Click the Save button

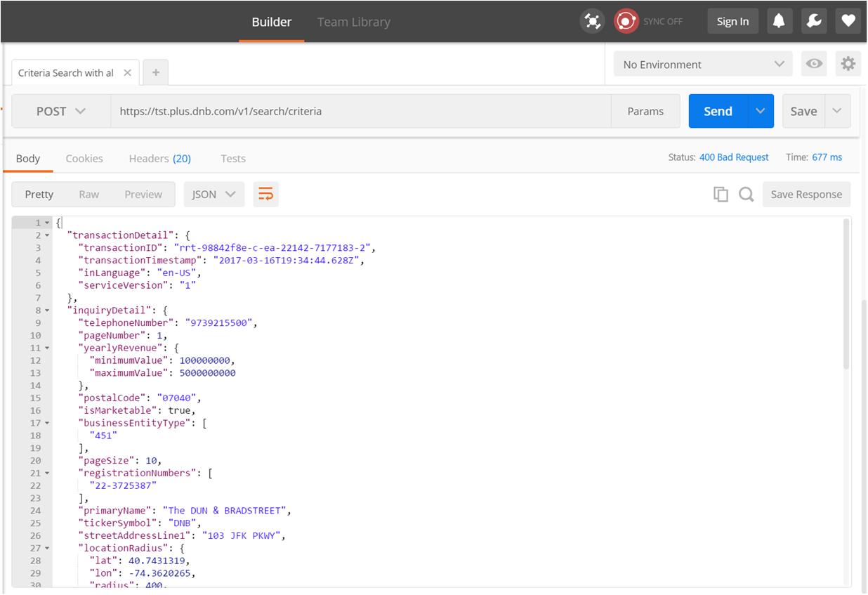pyautogui.click(x=803, y=111)
